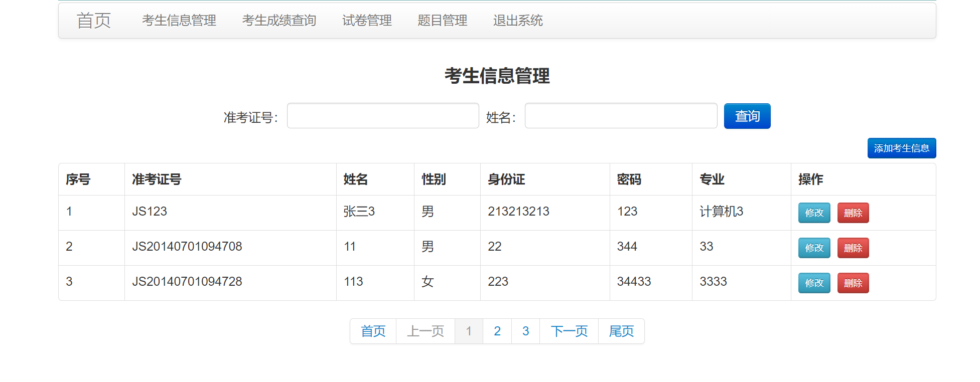Image resolution: width=980 pixels, height=382 pixels.
Task: Focus the 姓名 search input field
Action: (x=621, y=116)
